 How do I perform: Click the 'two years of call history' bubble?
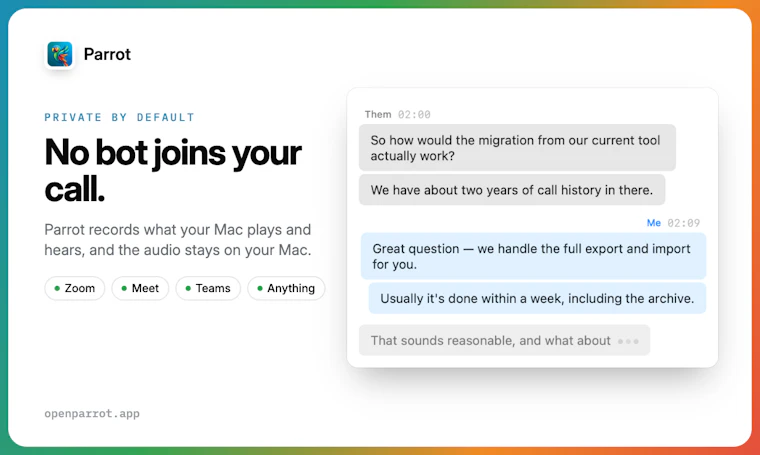pyautogui.click(x=512, y=190)
